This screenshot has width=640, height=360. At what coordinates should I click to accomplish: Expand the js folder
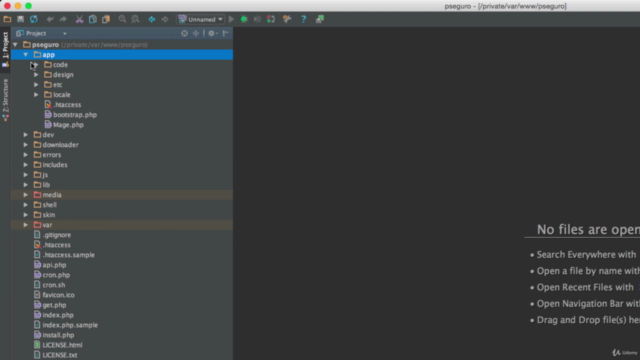26,175
